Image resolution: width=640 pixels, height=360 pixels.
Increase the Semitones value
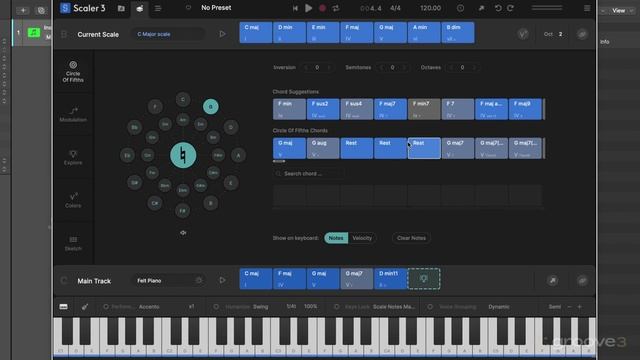tap(404, 67)
